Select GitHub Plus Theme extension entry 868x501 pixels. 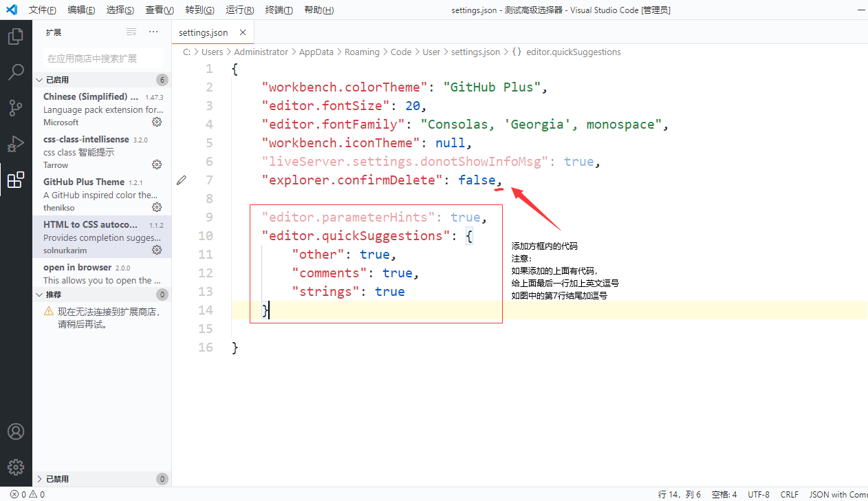tap(102, 194)
